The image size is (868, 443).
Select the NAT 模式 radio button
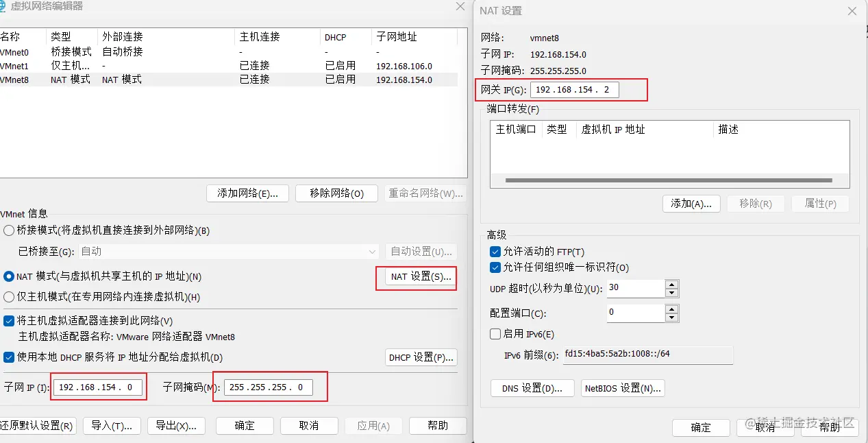pos(9,276)
